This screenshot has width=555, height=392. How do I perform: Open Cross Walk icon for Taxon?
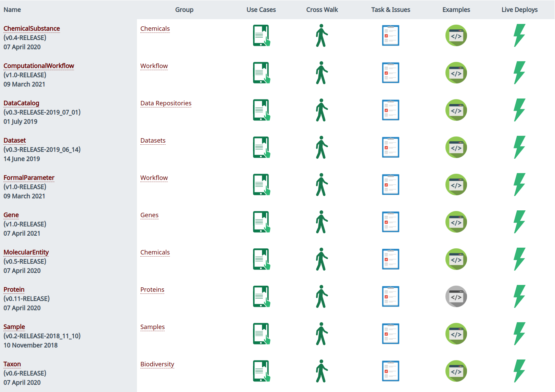[x=322, y=371]
